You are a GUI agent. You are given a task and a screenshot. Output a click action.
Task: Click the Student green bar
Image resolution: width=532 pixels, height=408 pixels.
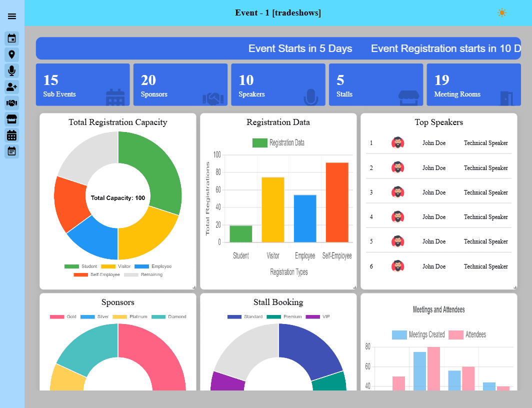pyautogui.click(x=241, y=234)
